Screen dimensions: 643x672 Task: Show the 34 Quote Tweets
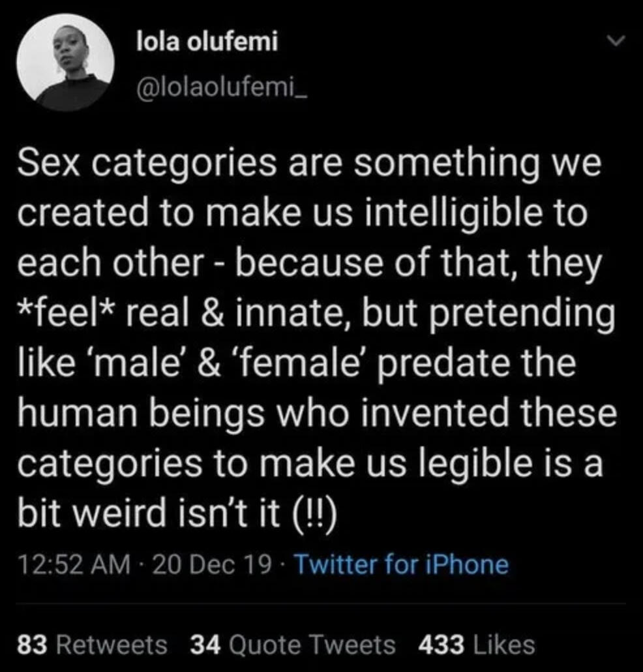pyautogui.click(x=292, y=645)
